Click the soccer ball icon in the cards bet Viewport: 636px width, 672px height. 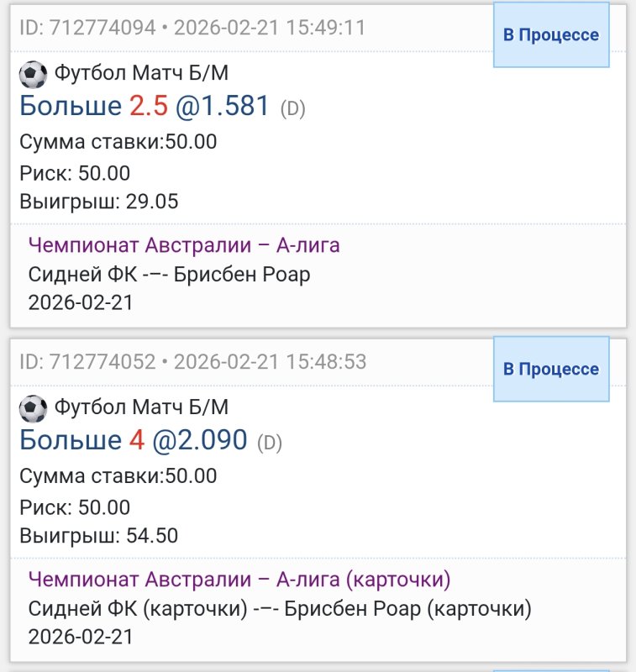point(33,409)
